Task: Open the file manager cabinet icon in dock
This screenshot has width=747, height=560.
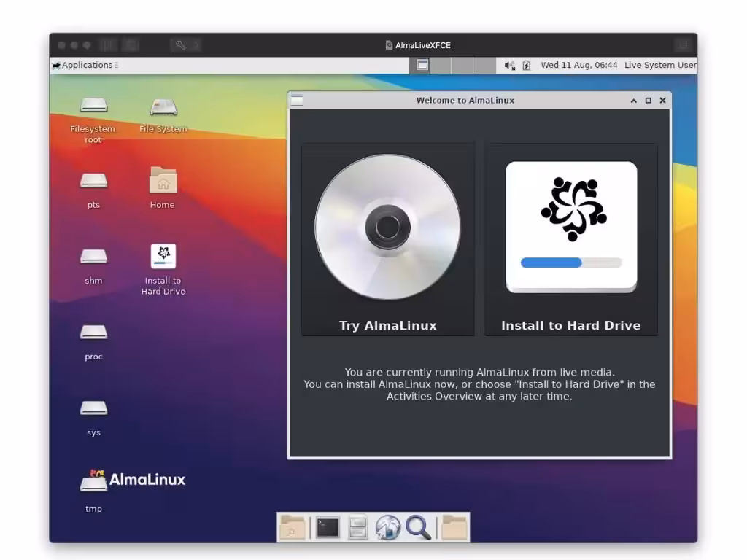Action: coord(357,528)
